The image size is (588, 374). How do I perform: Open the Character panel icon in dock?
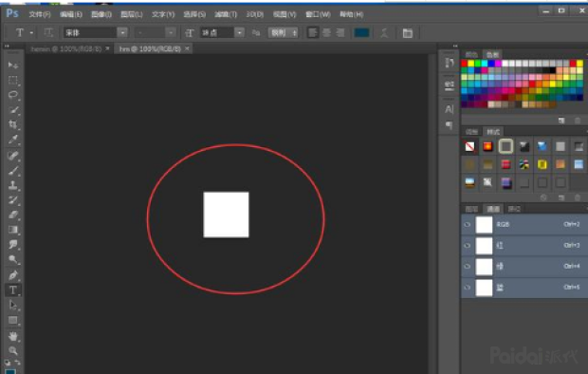click(x=449, y=109)
